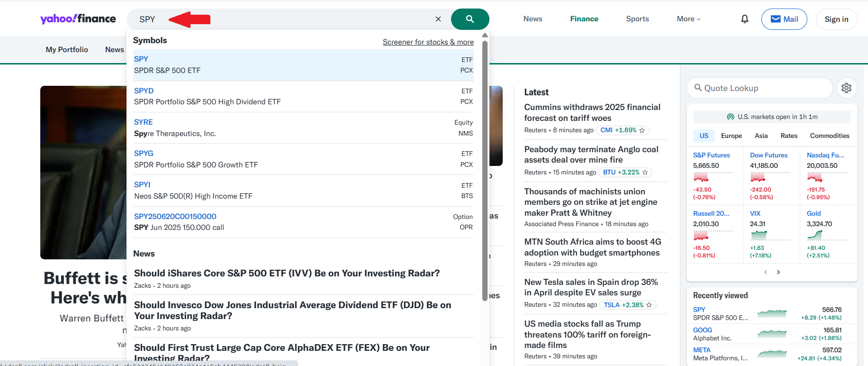The image size is (868, 366).
Task: Click the News item in sub navigation
Action: [x=115, y=50]
